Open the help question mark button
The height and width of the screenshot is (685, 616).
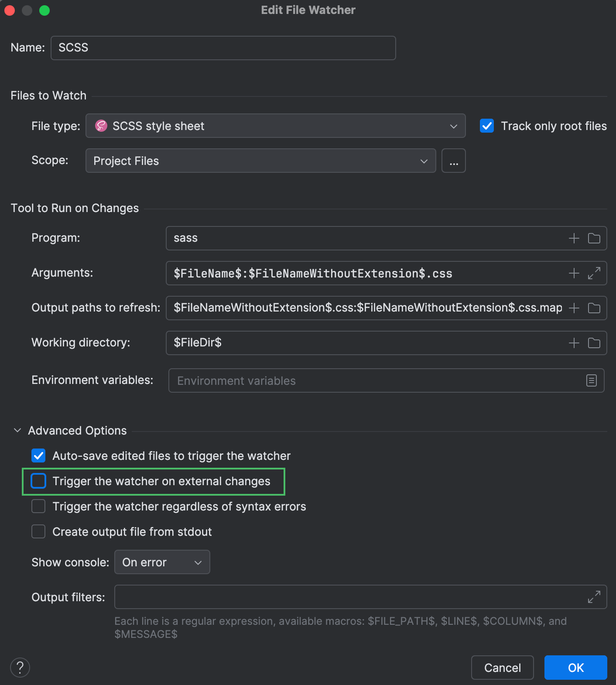click(20, 668)
